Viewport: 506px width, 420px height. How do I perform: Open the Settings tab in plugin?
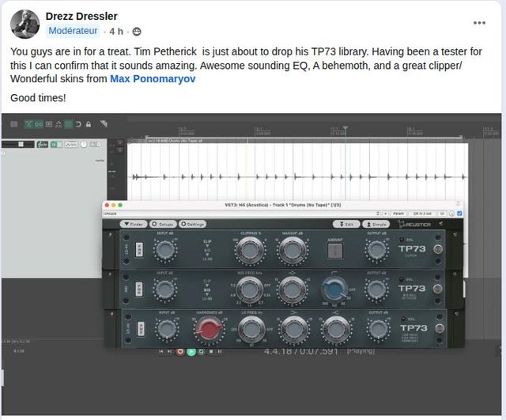tap(192, 224)
